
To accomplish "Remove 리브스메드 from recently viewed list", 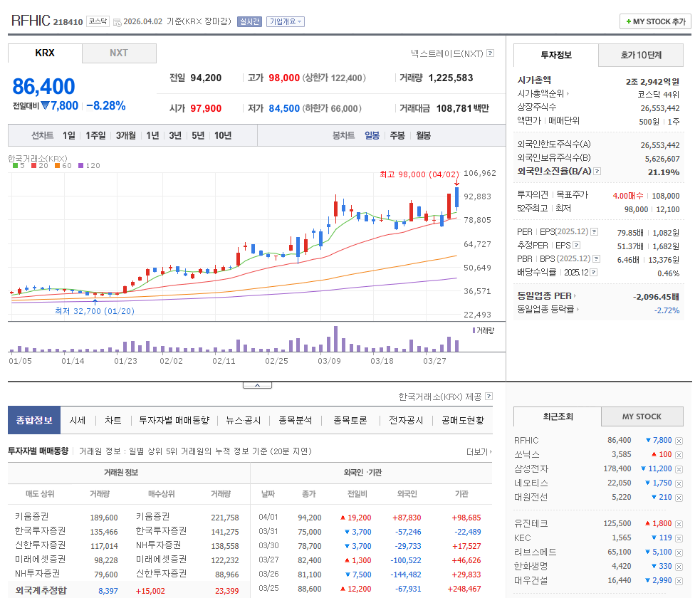I will coord(679,553).
